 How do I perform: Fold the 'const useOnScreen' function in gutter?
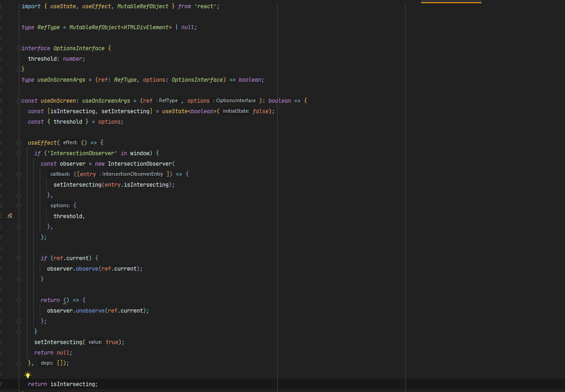tap(19, 101)
